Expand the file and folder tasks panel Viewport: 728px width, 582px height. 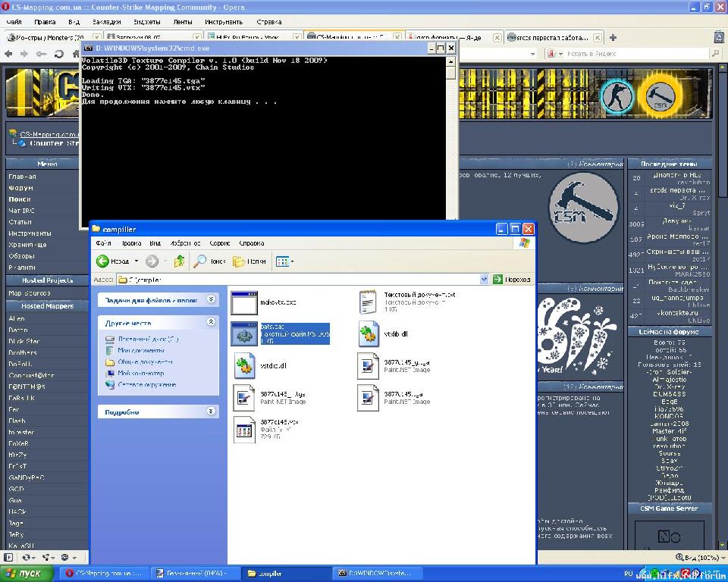coord(211,300)
